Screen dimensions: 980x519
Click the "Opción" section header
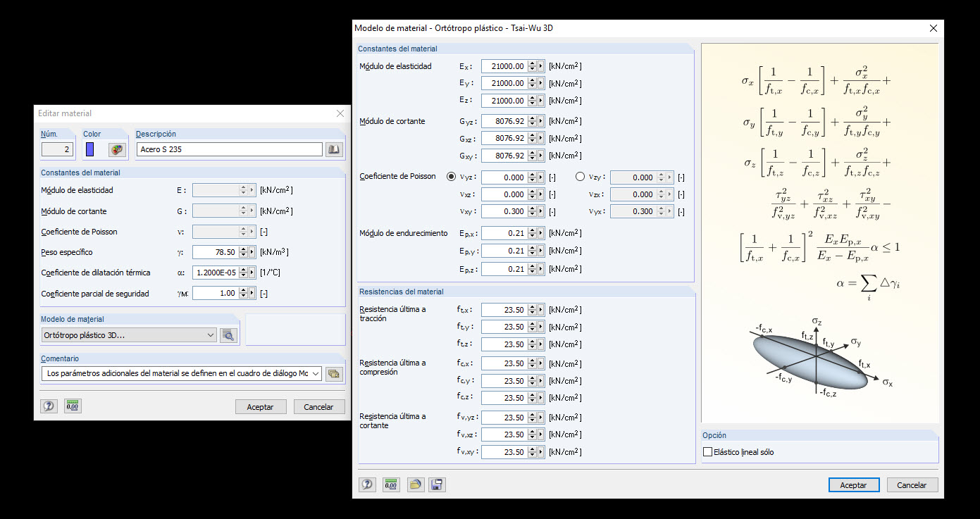tap(714, 435)
